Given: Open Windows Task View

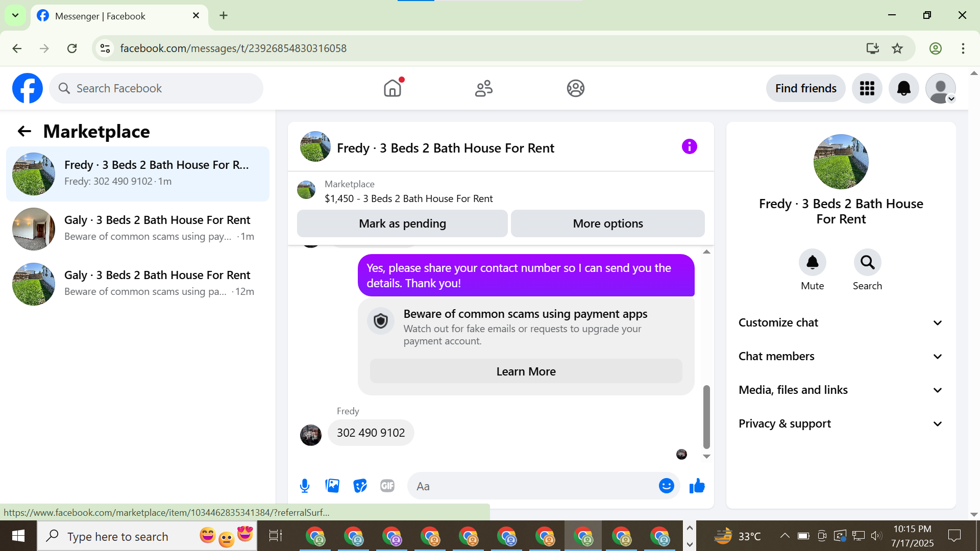Looking at the screenshot, I should pyautogui.click(x=275, y=536).
